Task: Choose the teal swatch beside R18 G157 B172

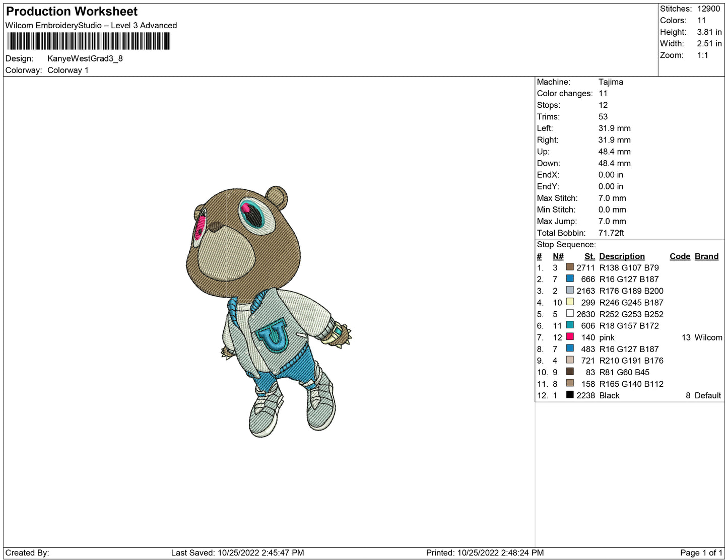Action: coord(570,325)
